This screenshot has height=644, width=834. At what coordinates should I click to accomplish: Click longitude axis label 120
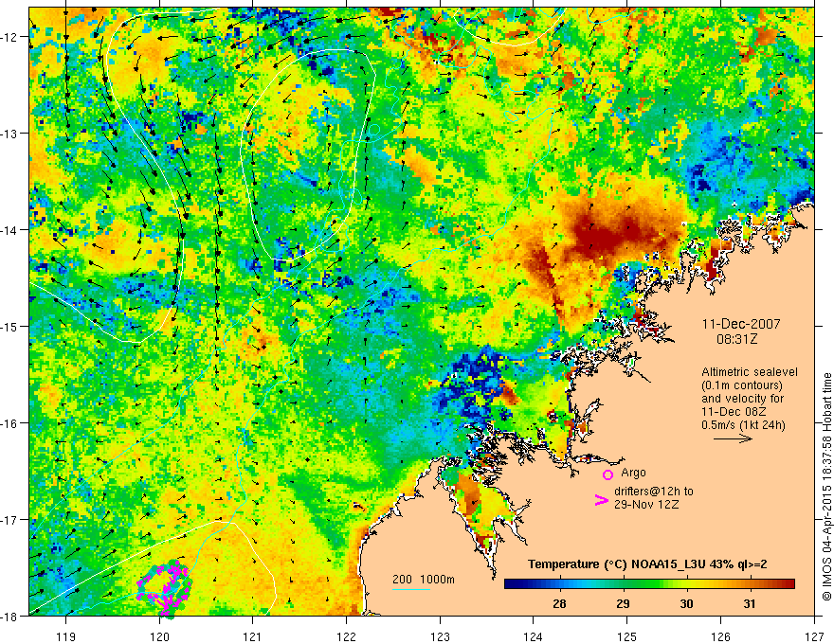coord(159,636)
